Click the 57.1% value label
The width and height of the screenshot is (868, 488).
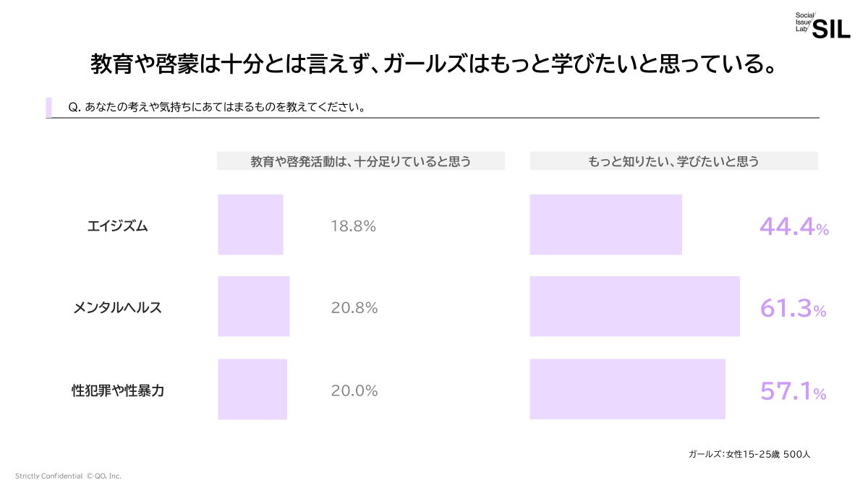coord(793,391)
